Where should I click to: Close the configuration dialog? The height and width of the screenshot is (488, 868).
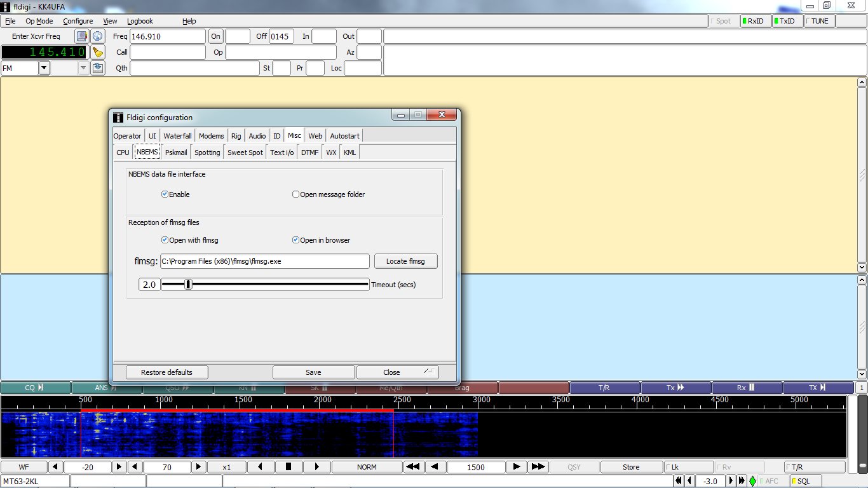pos(397,372)
